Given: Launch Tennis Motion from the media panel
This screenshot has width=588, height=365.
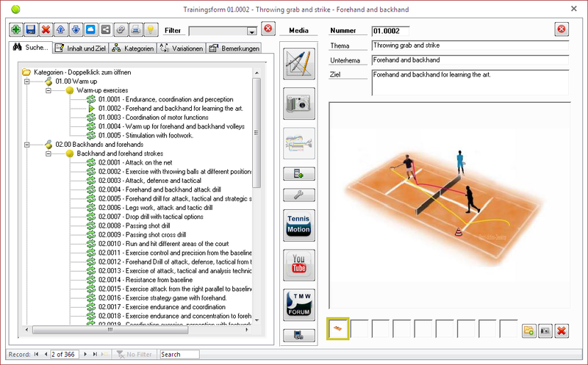Looking at the screenshot, I should pyautogui.click(x=298, y=225).
